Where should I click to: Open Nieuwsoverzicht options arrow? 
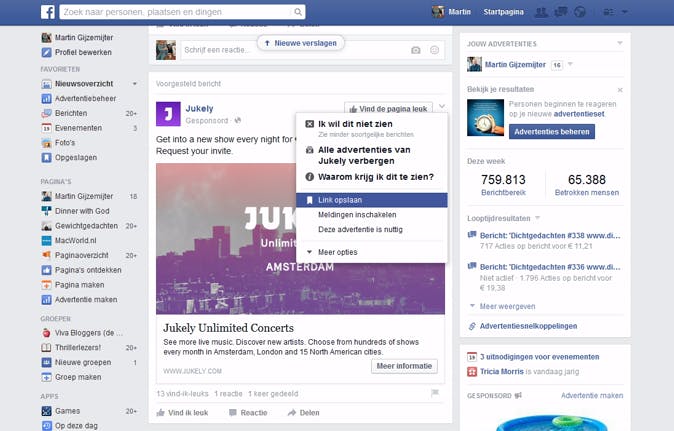point(135,84)
